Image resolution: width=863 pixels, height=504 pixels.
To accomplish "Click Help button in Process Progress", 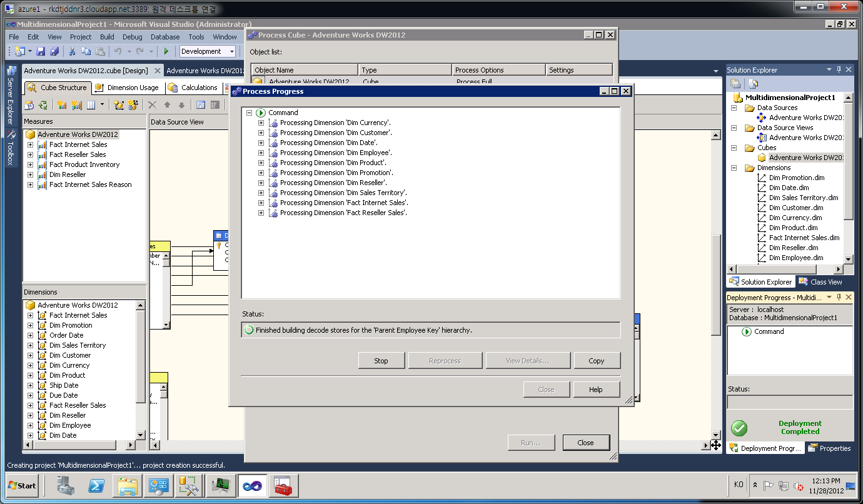I will 596,390.
